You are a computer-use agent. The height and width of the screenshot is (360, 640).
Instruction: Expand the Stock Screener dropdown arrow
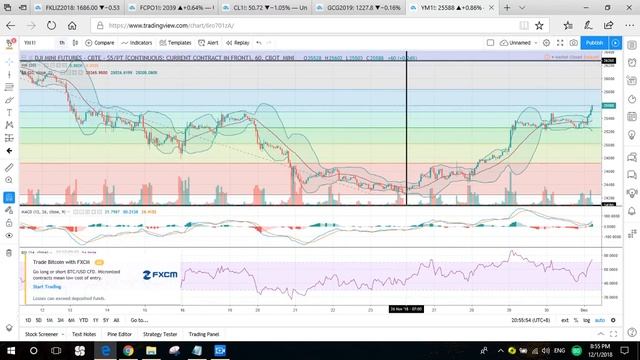63,334
